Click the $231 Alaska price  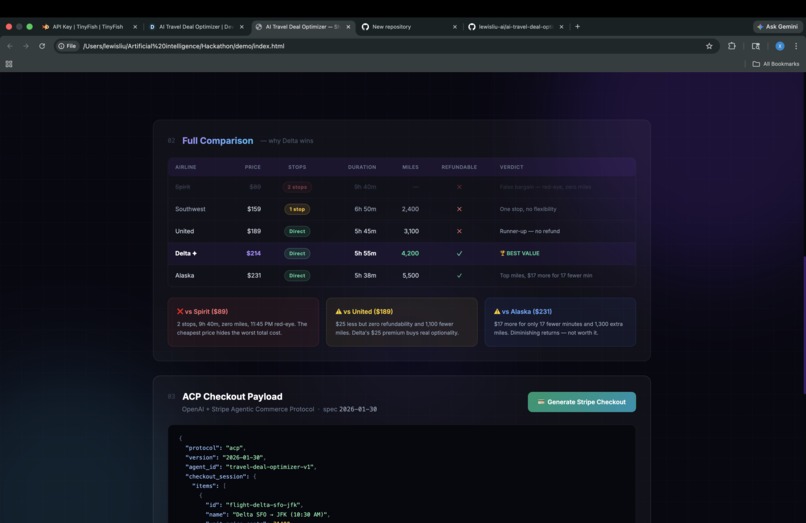click(x=254, y=276)
